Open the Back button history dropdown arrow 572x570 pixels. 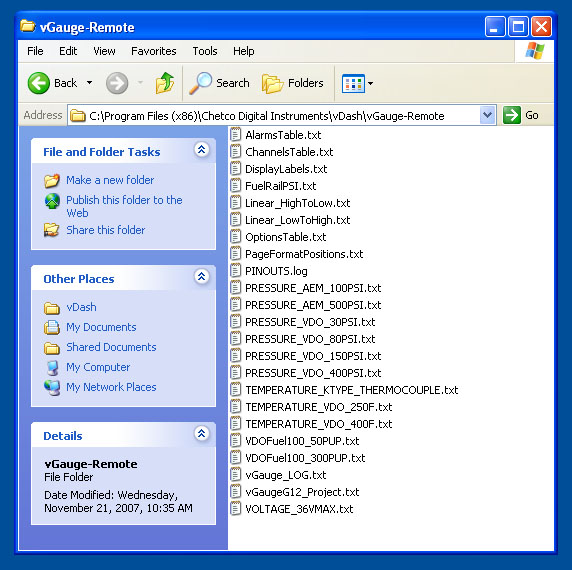point(89,83)
